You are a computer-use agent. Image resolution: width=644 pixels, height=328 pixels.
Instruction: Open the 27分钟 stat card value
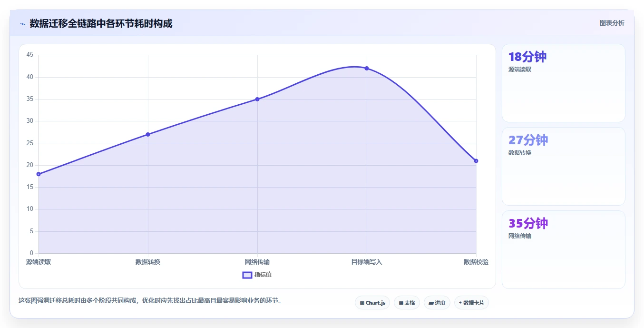pos(528,140)
